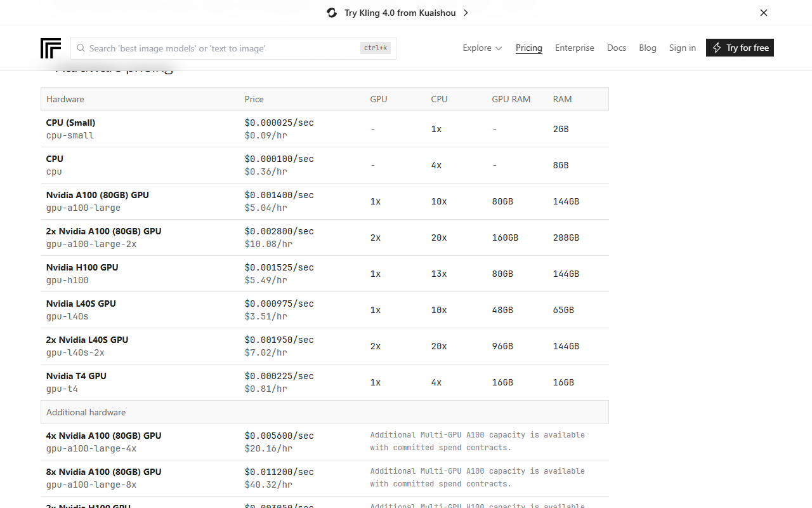Viewport: 812px width, 508px height.
Task: Click the GPU RAM column header
Action: [x=511, y=99]
